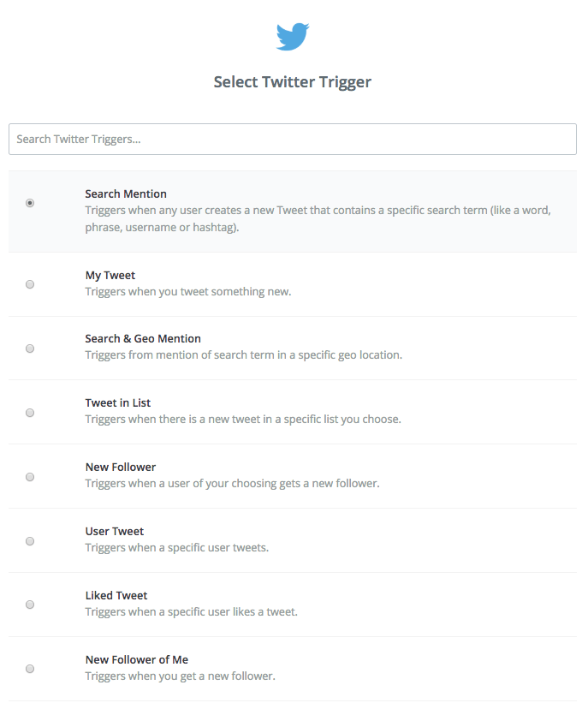Choose the Liked Tweet radio button

coord(30,605)
